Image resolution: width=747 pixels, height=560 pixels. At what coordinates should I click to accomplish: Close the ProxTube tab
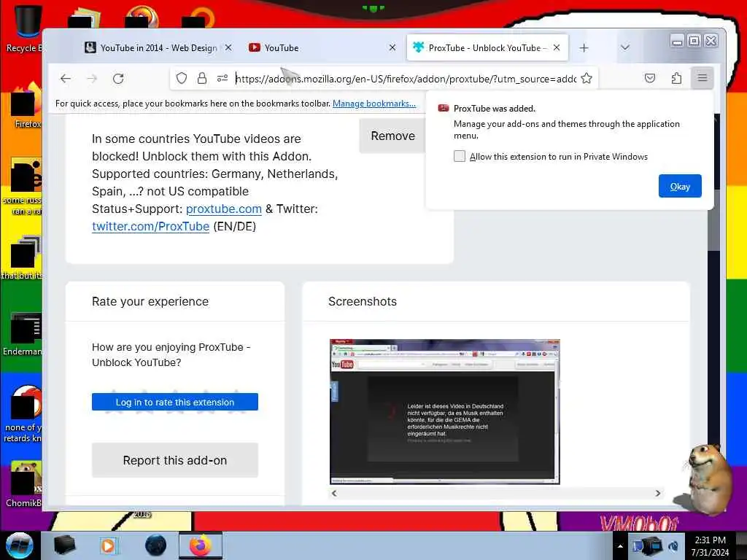pyautogui.click(x=557, y=47)
